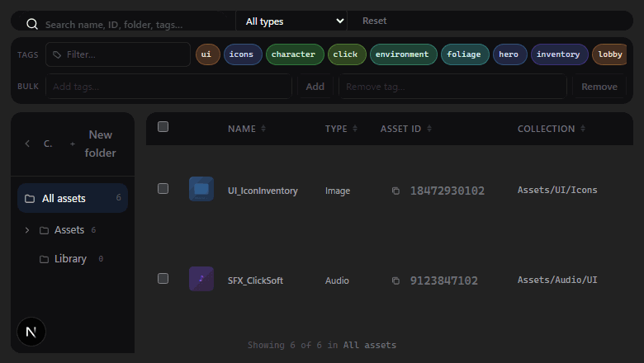
Task: Focus the Remove tag input
Action: [452, 87]
